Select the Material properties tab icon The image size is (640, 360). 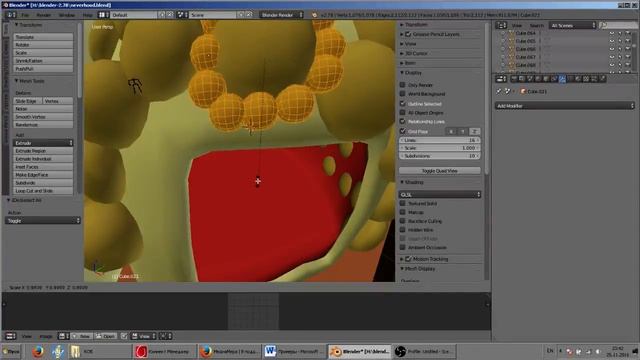578,79
